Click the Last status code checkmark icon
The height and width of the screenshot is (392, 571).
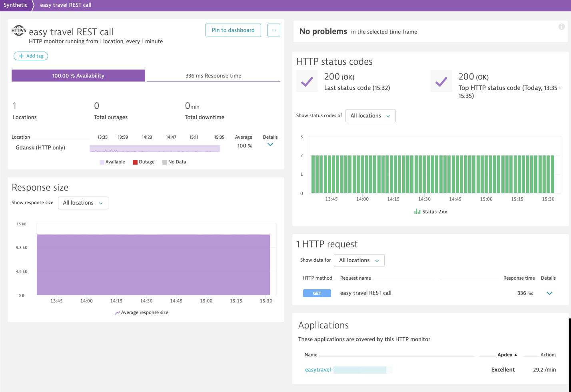click(x=307, y=82)
